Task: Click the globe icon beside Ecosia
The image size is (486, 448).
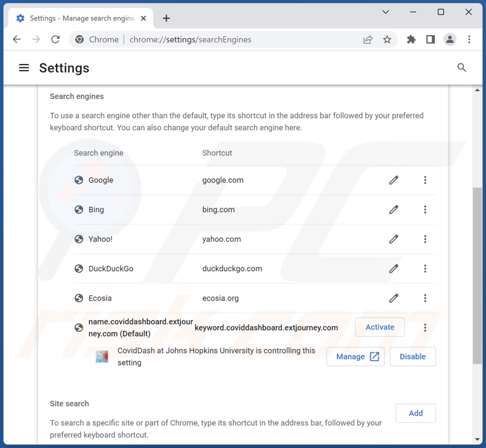Action: [79, 298]
